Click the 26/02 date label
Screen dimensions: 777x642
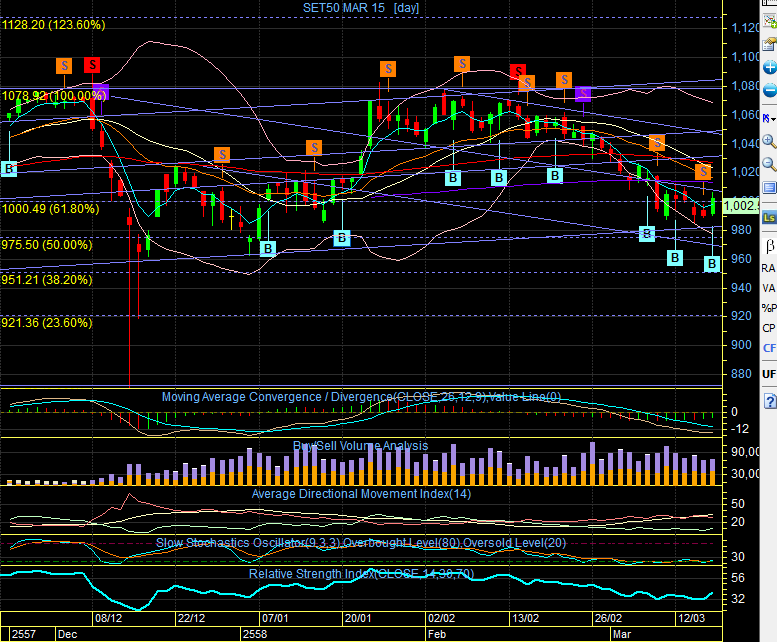[608, 618]
